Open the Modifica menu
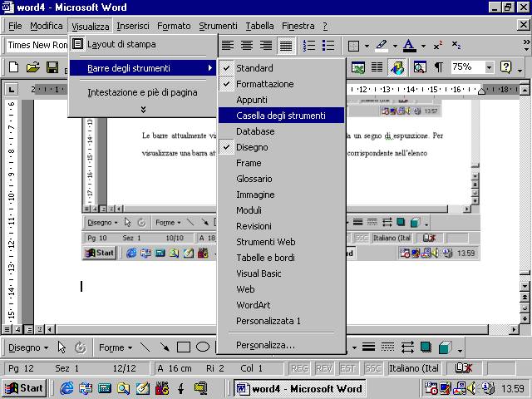Image resolution: width=532 pixels, height=399 pixels. click(47, 26)
